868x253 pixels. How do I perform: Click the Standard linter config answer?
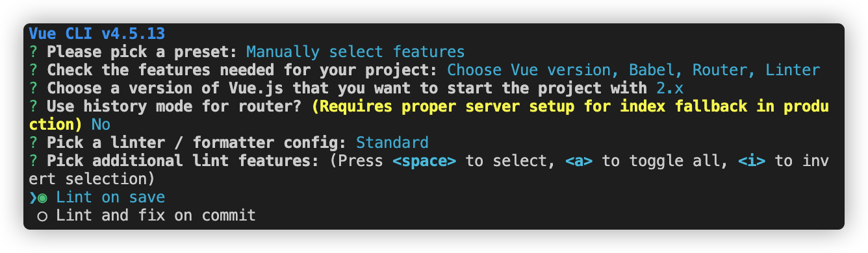click(x=392, y=143)
